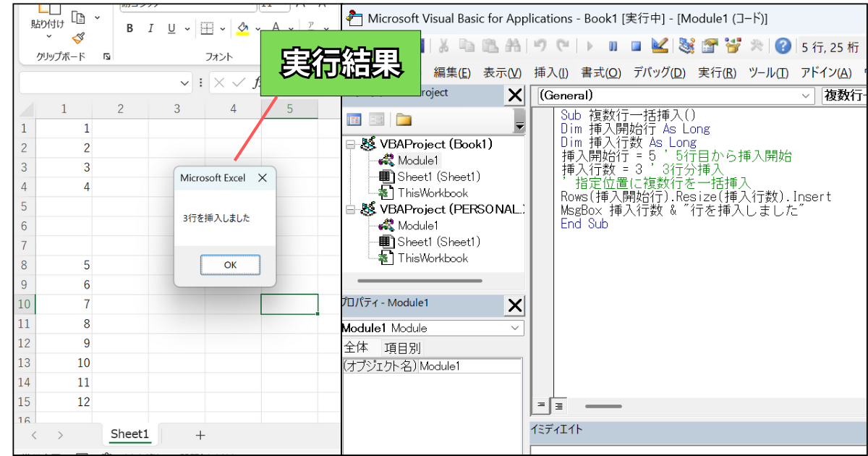Stop the macro with the Reset icon
Viewport: 868px width, 456px height.
636,46
